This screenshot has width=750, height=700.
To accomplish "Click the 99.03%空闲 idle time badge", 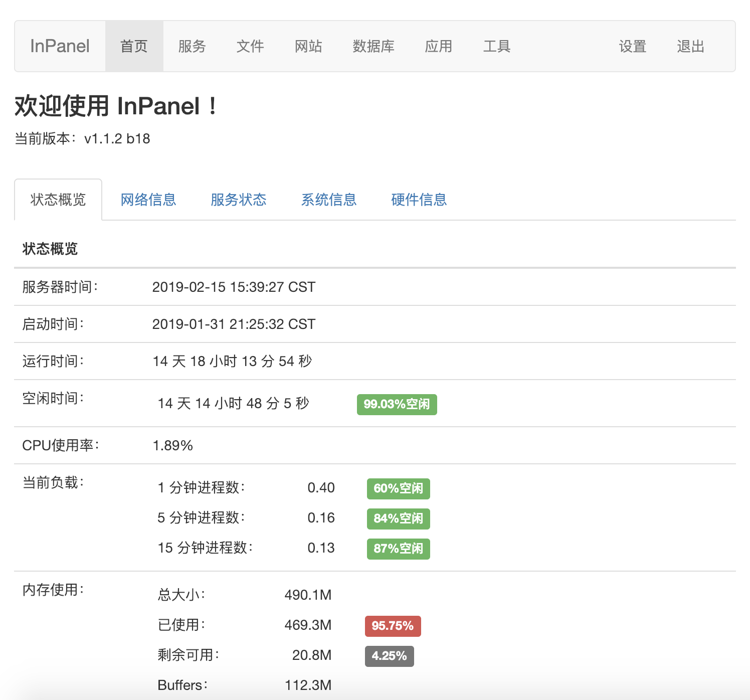I will (x=396, y=404).
